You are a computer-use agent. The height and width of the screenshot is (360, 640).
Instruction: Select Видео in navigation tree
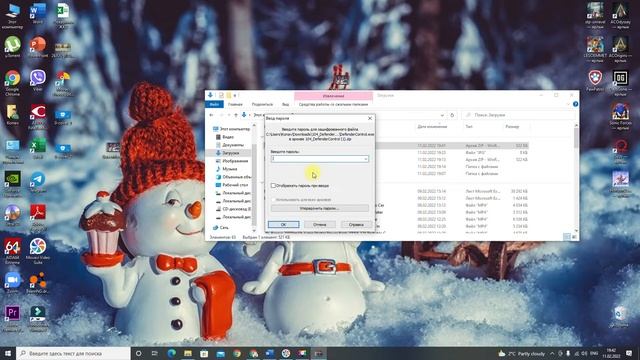coord(228,137)
